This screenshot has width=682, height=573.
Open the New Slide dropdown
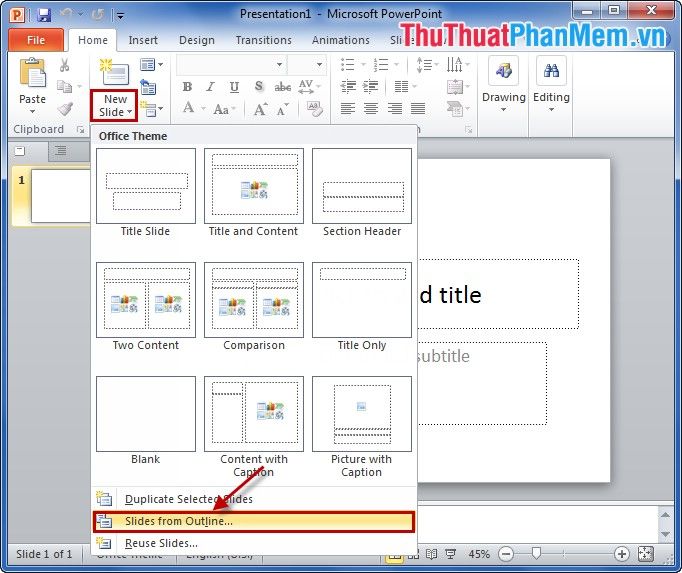(114, 106)
